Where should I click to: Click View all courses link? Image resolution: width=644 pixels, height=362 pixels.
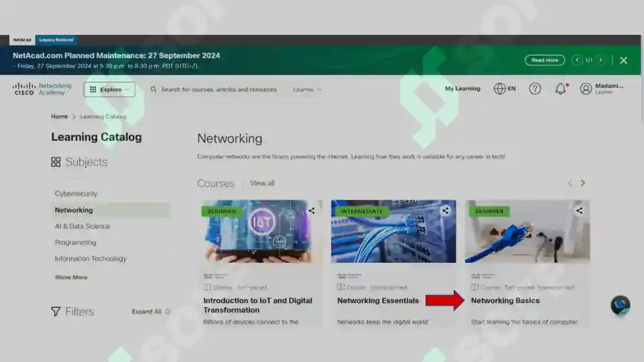pyautogui.click(x=262, y=183)
